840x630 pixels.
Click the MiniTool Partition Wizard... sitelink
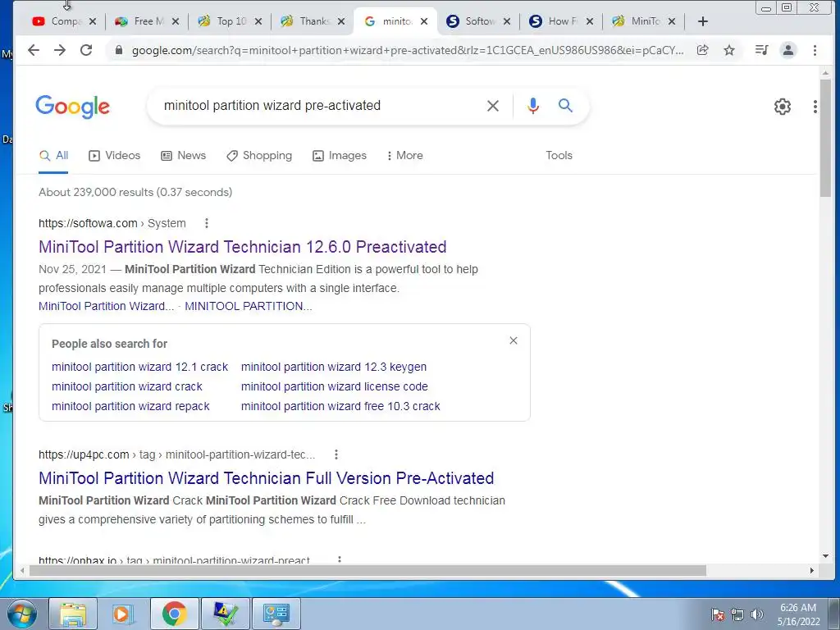(x=106, y=307)
